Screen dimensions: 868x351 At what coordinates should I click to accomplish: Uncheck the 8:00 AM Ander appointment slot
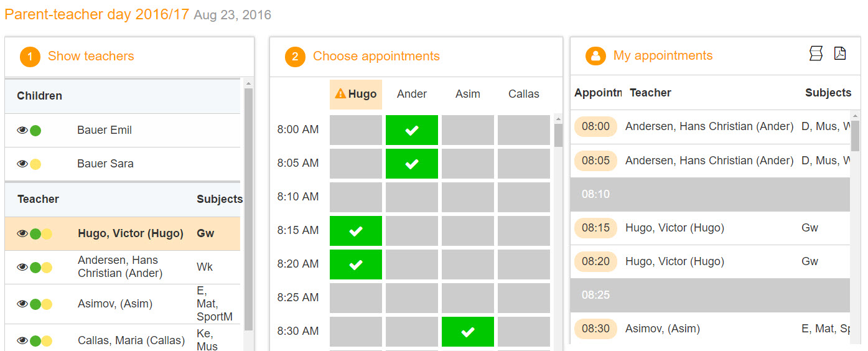click(x=412, y=130)
